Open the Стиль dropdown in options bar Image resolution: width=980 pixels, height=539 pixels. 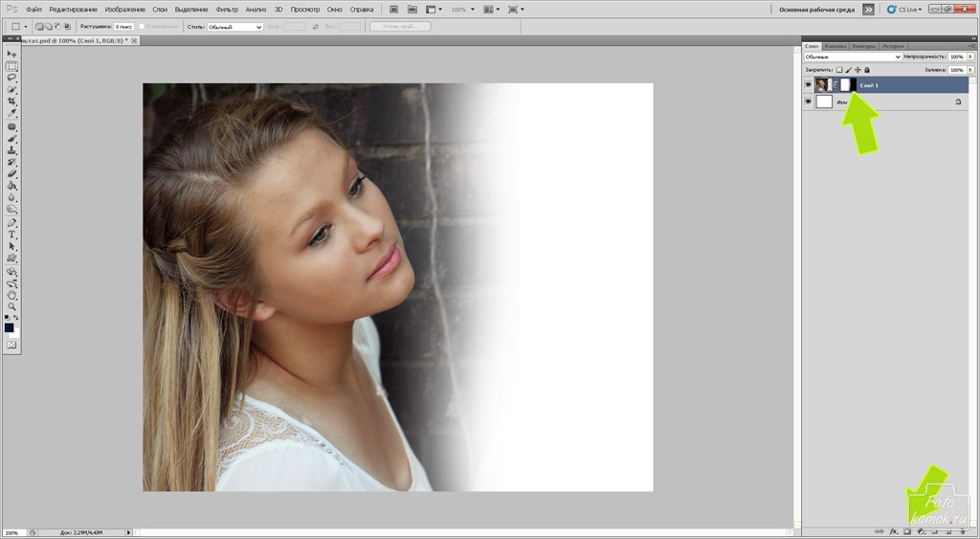click(234, 27)
